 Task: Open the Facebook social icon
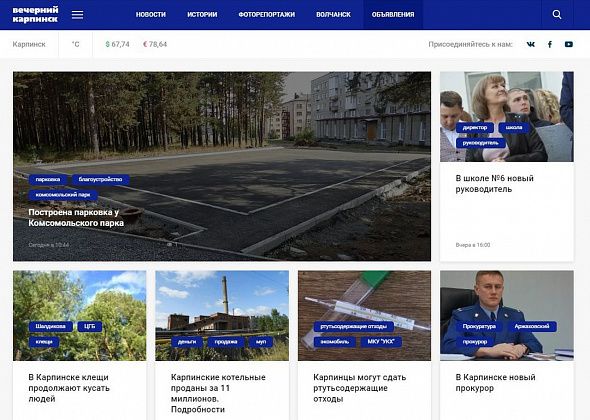coord(550,44)
